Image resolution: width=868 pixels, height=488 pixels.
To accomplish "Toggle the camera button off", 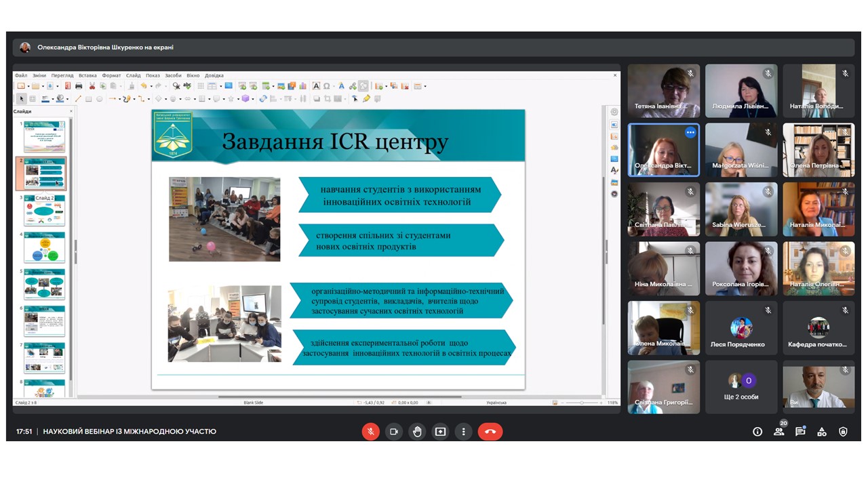I will coord(393,432).
